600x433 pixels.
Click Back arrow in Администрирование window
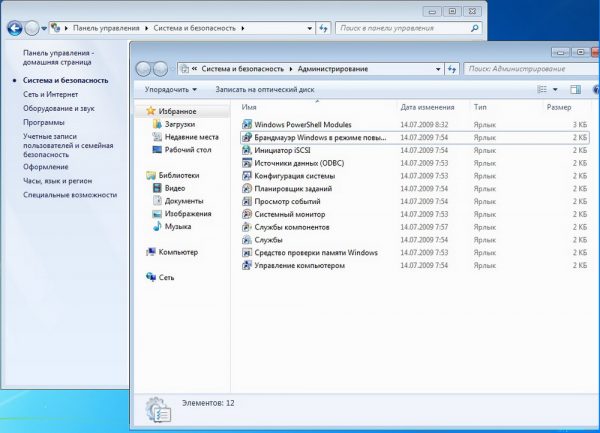143,69
